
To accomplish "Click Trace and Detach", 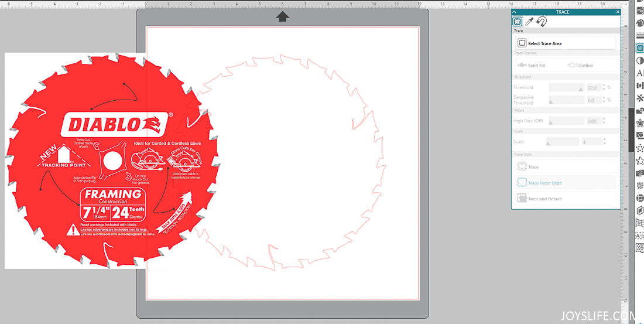I will pos(566,198).
